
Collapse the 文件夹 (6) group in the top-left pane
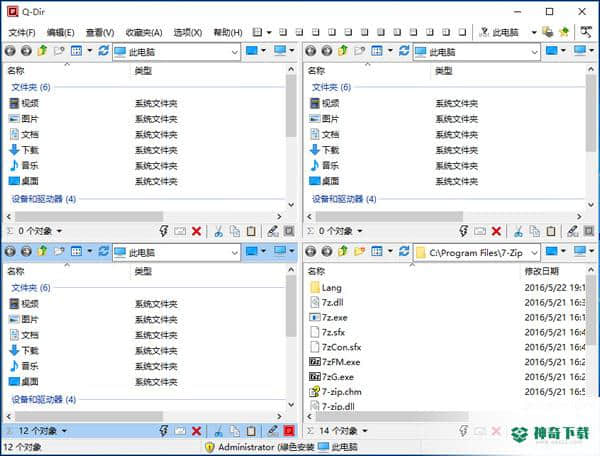[31, 87]
